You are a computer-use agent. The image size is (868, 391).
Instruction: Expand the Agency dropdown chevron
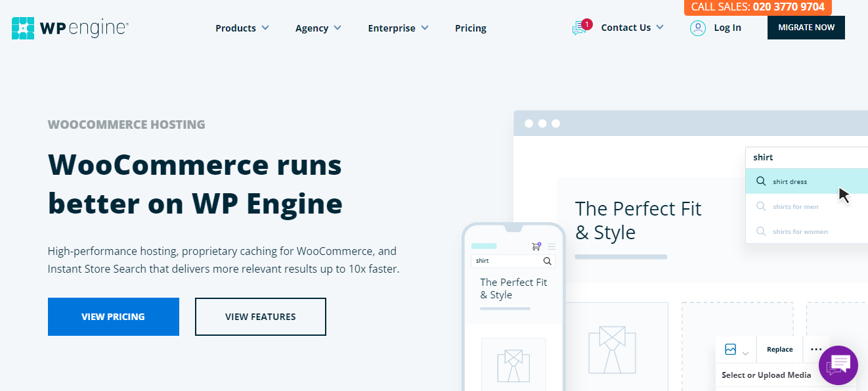[x=337, y=28]
